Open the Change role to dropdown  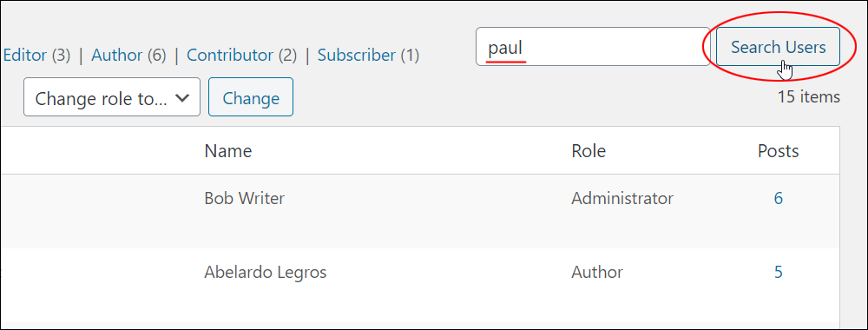112,97
